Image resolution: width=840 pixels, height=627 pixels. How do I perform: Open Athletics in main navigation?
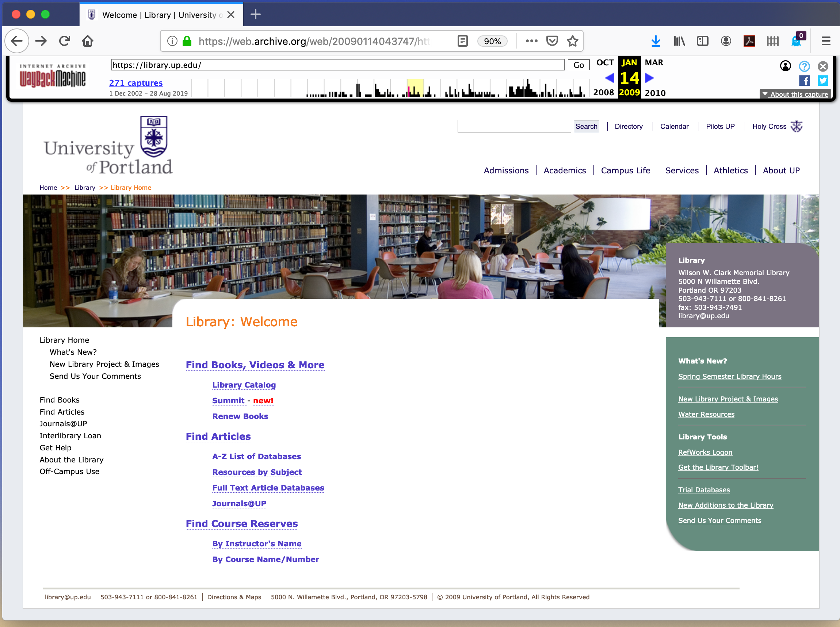(x=731, y=170)
